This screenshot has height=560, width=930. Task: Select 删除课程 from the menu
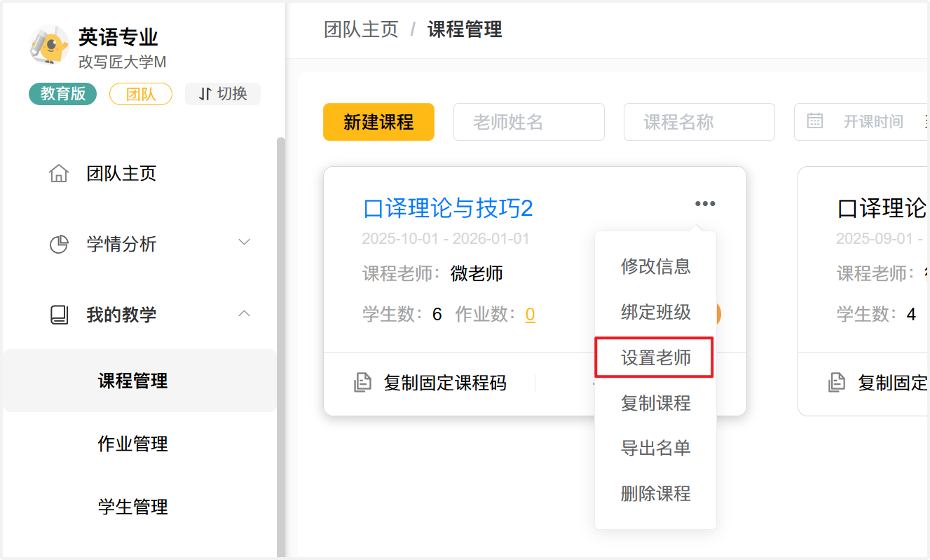point(655,493)
